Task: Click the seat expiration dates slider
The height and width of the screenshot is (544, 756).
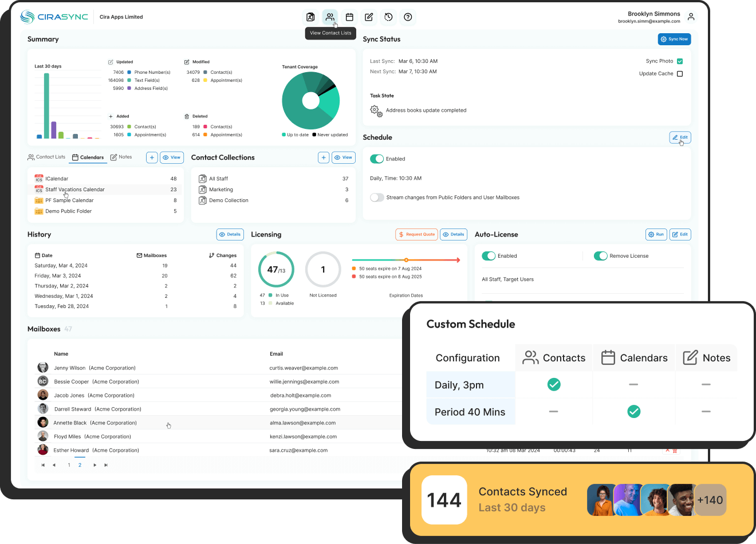Action: (x=407, y=259)
